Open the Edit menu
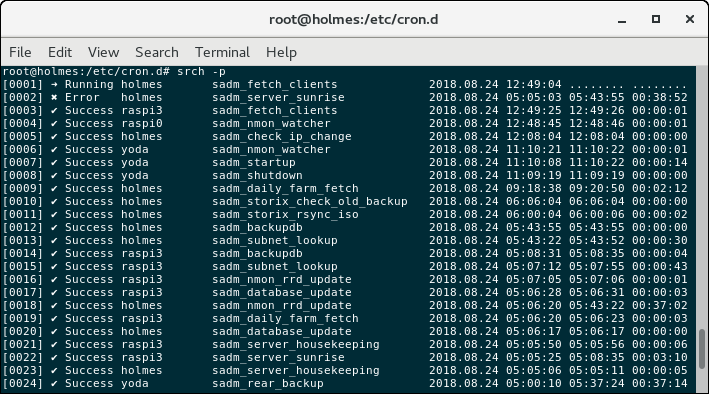Viewport: 709px width, 394px height. pos(60,52)
